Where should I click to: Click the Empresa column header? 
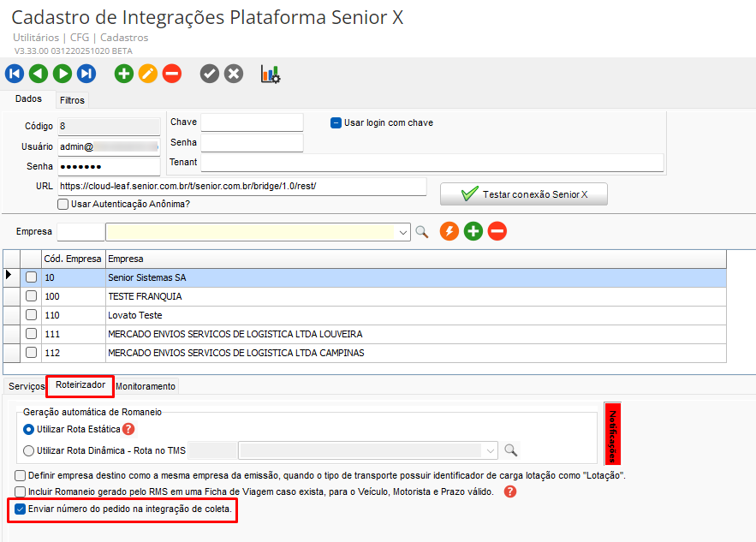(416, 259)
